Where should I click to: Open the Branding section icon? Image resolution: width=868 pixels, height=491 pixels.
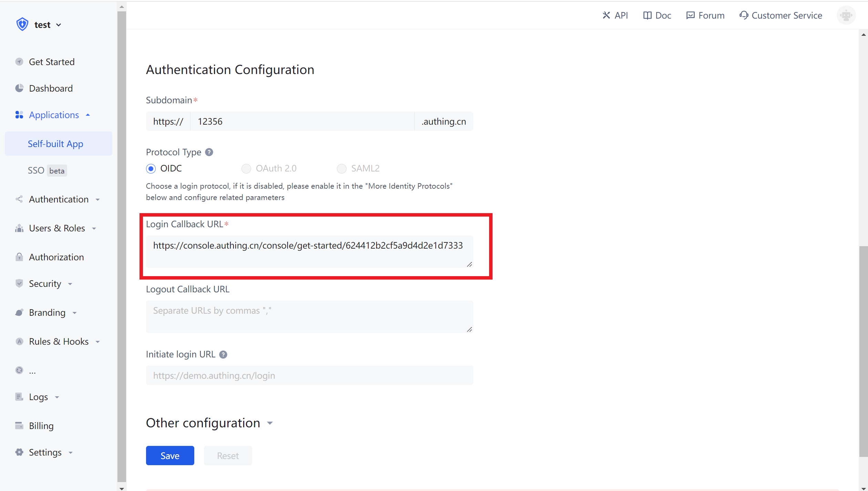pyautogui.click(x=19, y=312)
